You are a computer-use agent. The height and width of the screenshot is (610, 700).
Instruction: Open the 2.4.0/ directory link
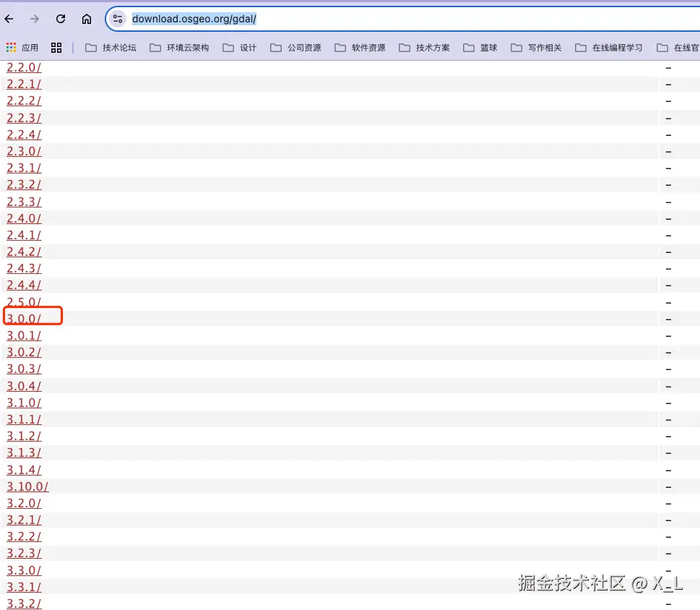click(24, 218)
